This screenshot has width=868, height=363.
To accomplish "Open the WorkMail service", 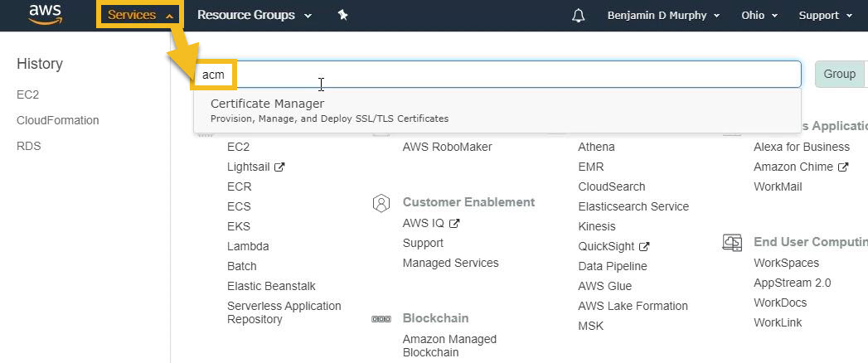I will tap(778, 186).
